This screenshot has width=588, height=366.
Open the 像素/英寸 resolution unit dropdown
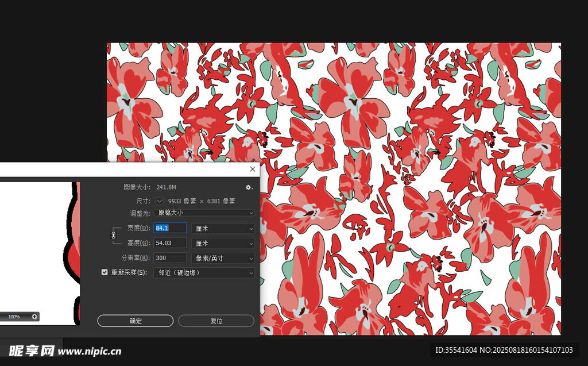click(x=222, y=258)
